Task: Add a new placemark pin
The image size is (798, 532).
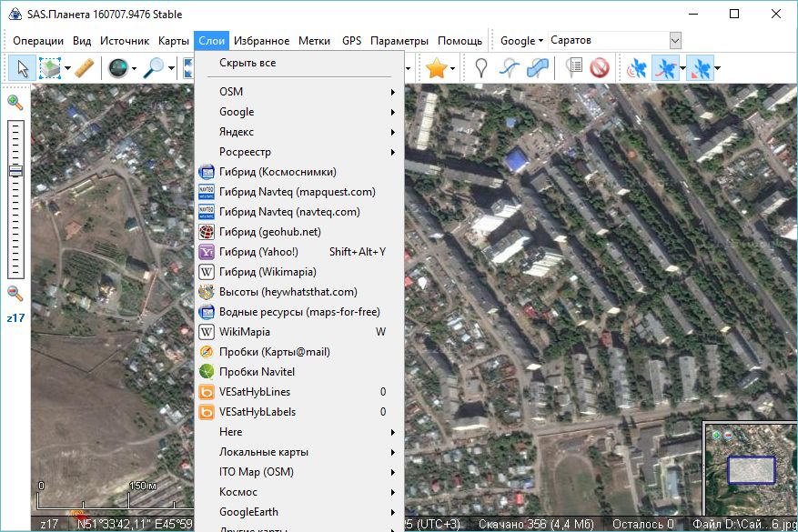Action: pyautogui.click(x=481, y=68)
